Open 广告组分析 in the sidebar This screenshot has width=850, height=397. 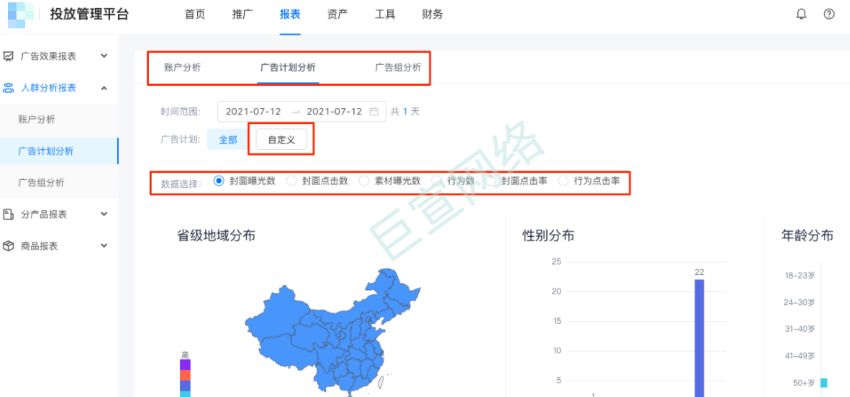[x=41, y=183]
